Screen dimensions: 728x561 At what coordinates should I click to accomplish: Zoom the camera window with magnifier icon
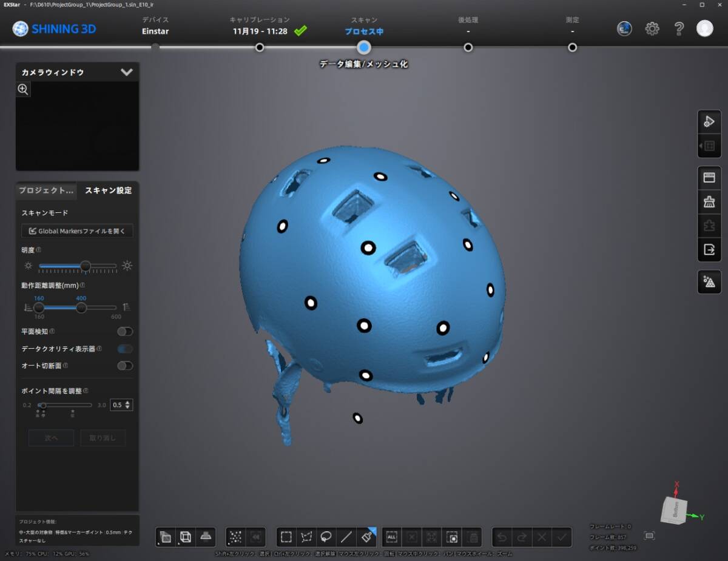click(23, 90)
